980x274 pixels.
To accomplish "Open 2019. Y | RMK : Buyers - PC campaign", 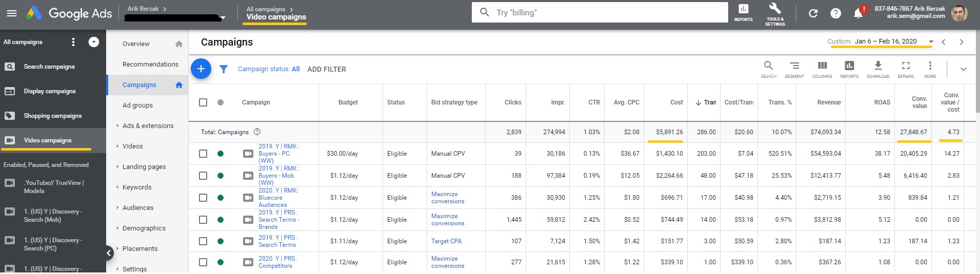I will click(x=279, y=154).
